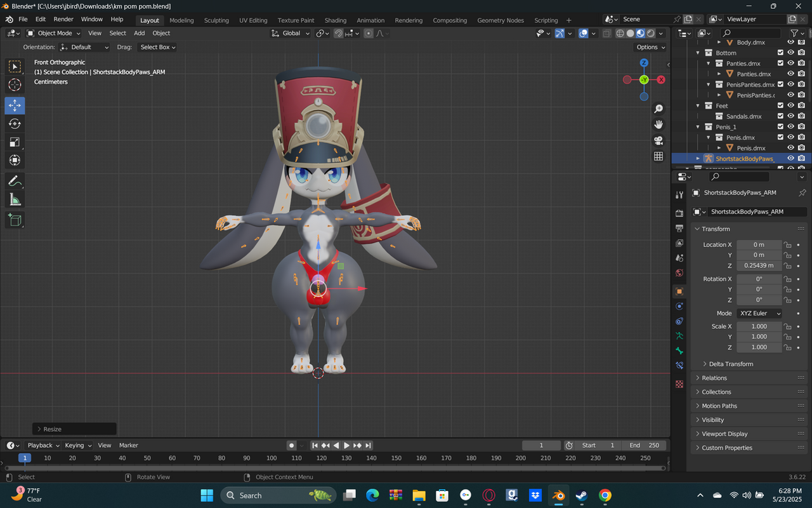This screenshot has width=812, height=508.
Task: Open the Global transform orientation dropdown
Action: coord(291,33)
